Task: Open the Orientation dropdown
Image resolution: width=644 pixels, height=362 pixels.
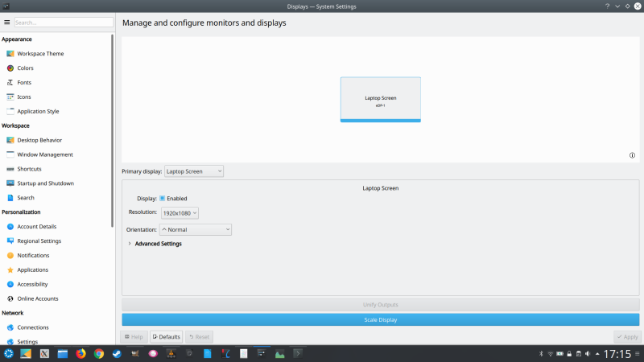Action: [196, 229]
